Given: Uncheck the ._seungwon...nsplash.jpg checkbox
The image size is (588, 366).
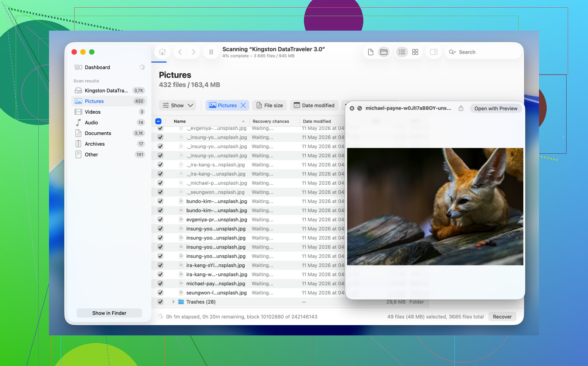Looking at the screenshot, I should [160, 192].
